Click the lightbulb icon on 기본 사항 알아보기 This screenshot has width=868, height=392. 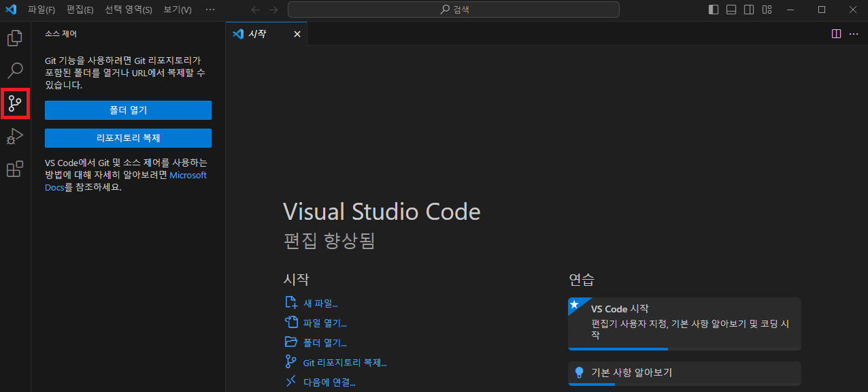pos(580,373)
